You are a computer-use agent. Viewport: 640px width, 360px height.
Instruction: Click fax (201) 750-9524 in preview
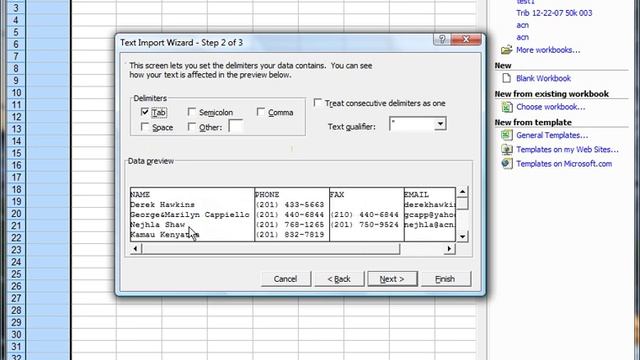tap(364, 224)
